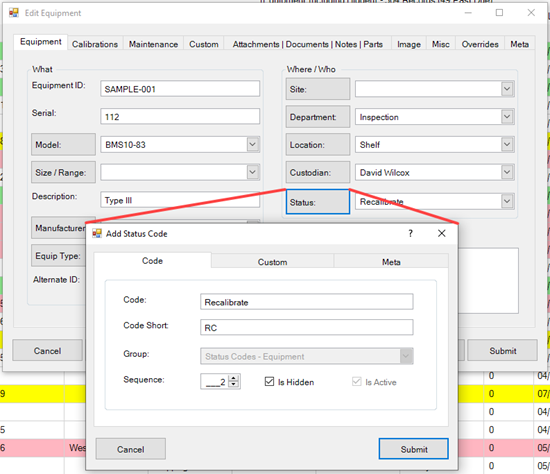Go to the Overrides tab
Screen dimensions: 550x474
(480, 44)
